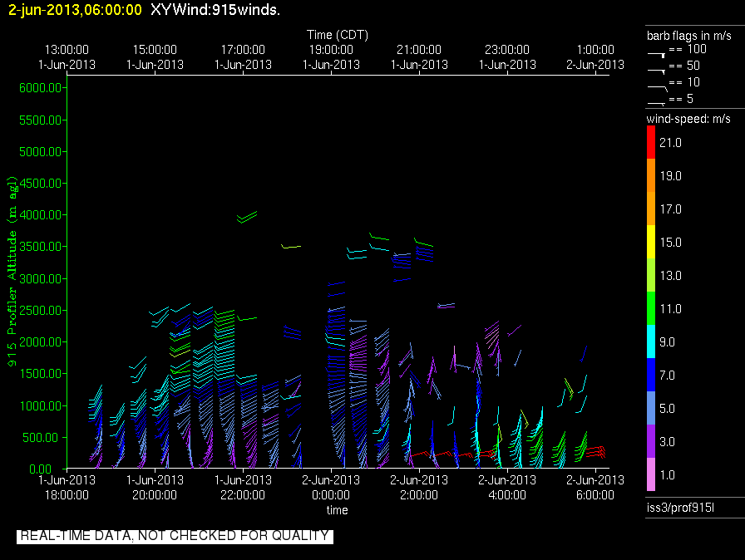This screenshot has height=560, width=745.
Task: Click the XYWind:915winds plot title
Action: click(x=215, y=10)
